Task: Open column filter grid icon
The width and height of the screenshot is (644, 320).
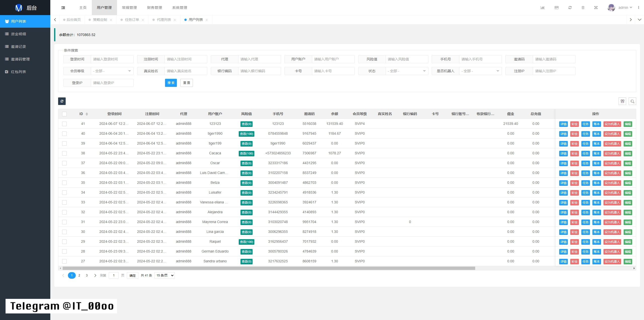Action: [622, 101]
